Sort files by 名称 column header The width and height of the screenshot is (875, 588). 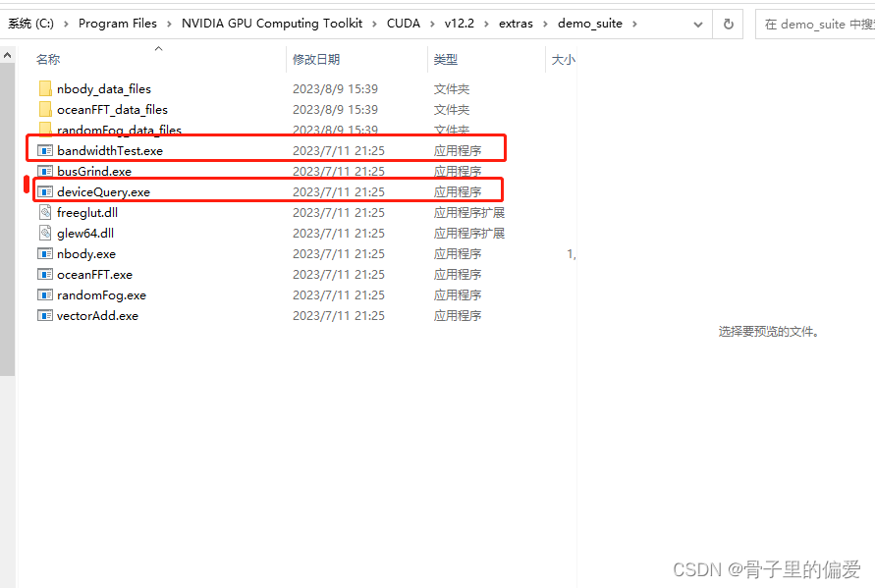pyautogui.click(x=48, y=60)
